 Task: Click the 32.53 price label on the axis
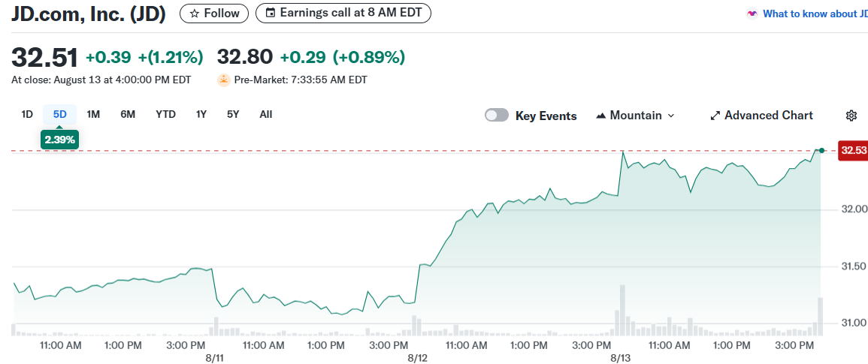click(x=853, y=150)
